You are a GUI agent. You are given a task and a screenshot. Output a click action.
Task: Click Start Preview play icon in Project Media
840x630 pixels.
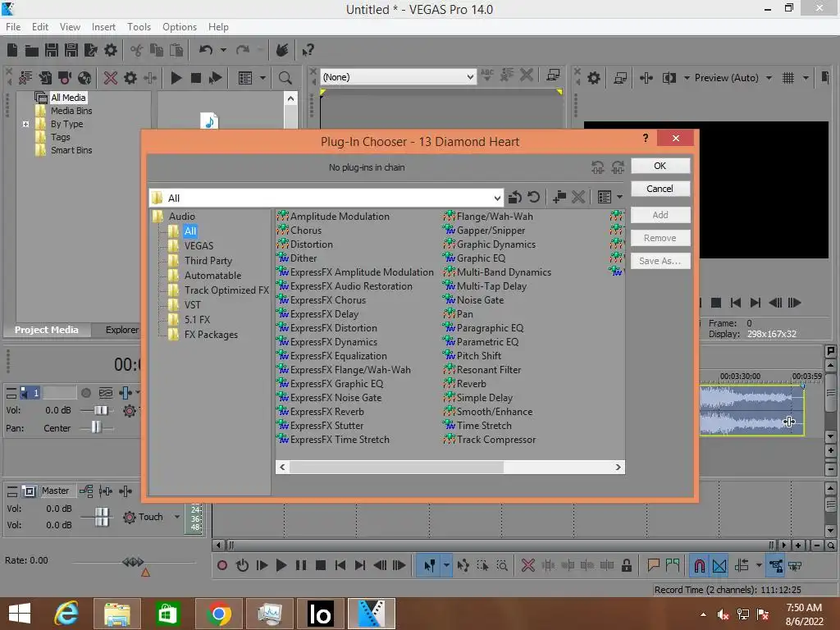(176, 78)
